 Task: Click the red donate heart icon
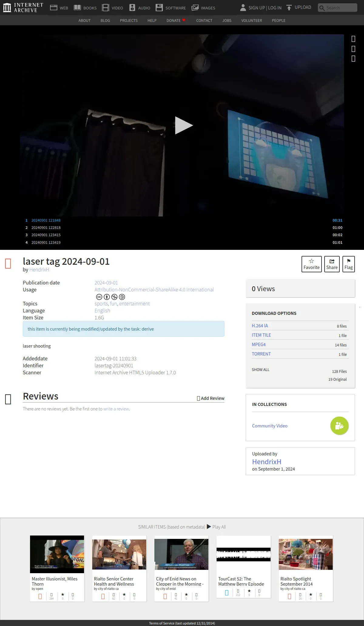click(184, 20)
